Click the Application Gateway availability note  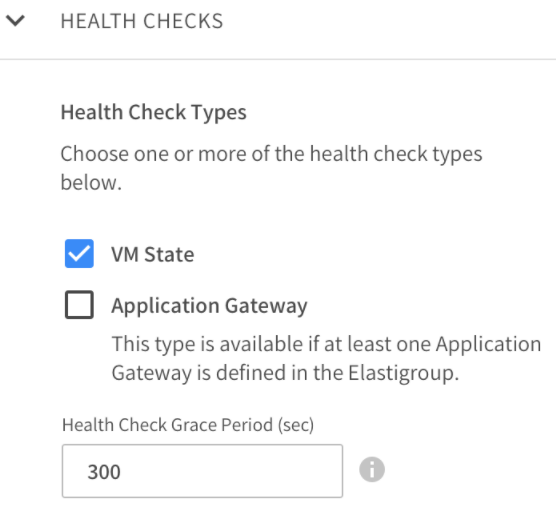pyautogui.click(x=326, y=358)
